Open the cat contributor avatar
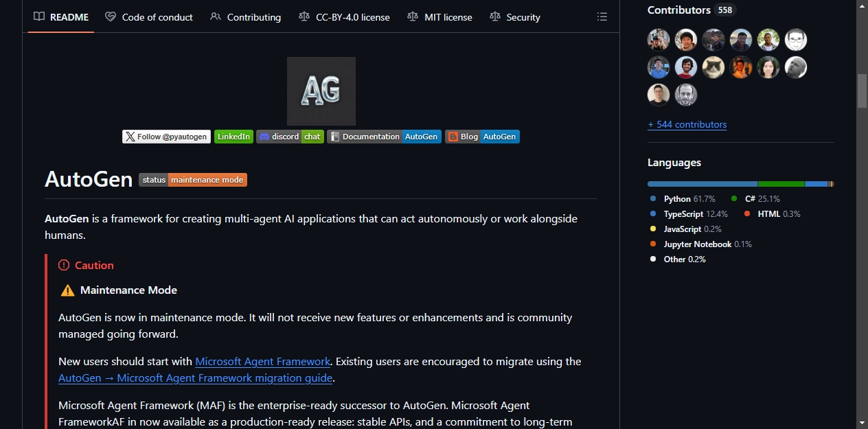The height and width of the screenshot is (429, 868). tap(713, 67)
